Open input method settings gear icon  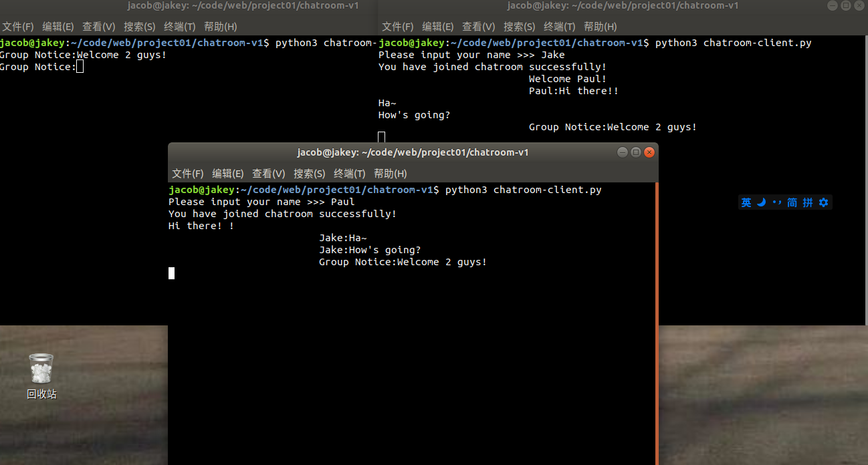pos(823,202)
